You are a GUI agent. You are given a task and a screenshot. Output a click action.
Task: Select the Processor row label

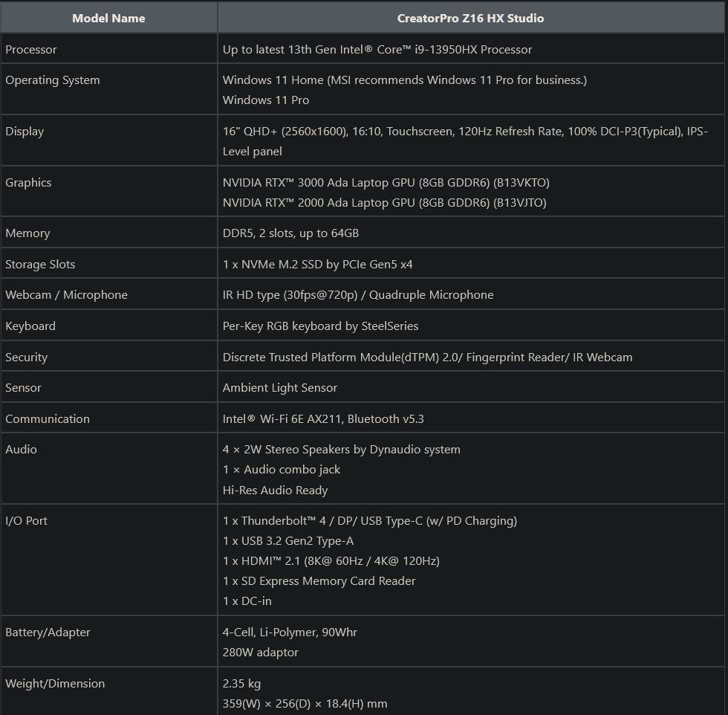coord(31,50)
